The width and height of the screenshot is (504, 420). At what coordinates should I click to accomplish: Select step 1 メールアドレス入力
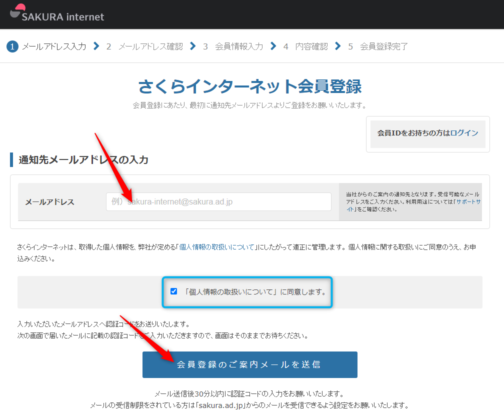click(x=46, y=46)
